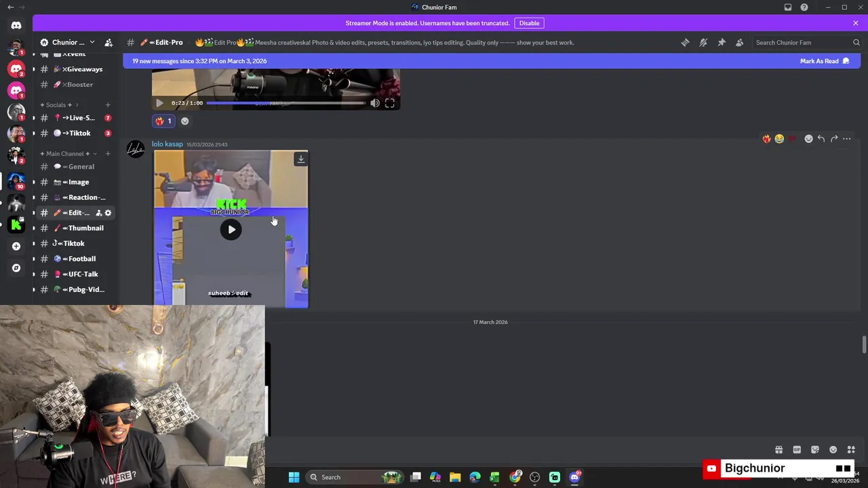Open pinned messages pin icon
Image resolution: width=868 pixels, height=488 pixels.
722,43
